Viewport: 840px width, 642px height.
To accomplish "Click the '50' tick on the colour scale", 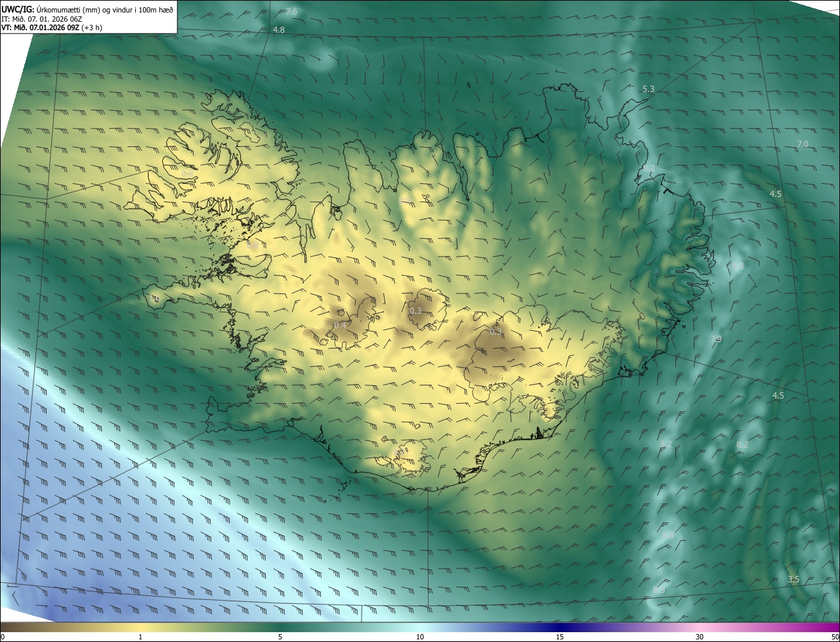I will click(835, 637).
